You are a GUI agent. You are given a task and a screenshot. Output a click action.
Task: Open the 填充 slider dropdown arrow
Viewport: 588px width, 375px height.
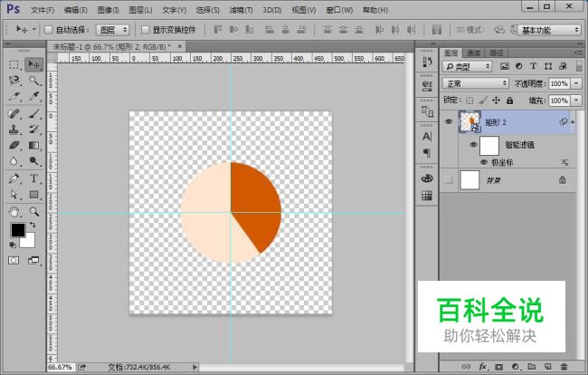(x=576, y=101)
